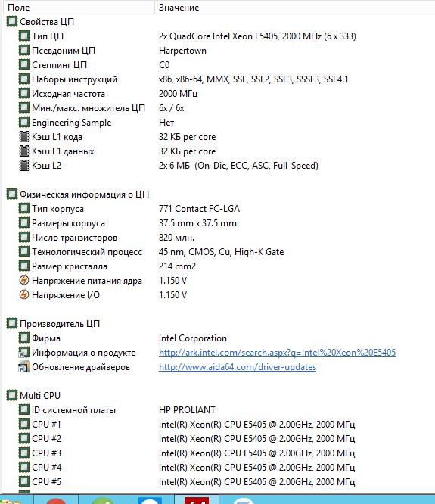Select the Технологический процесс row
435x504 pixels.
pyautogui.click(x=219, y=252)
